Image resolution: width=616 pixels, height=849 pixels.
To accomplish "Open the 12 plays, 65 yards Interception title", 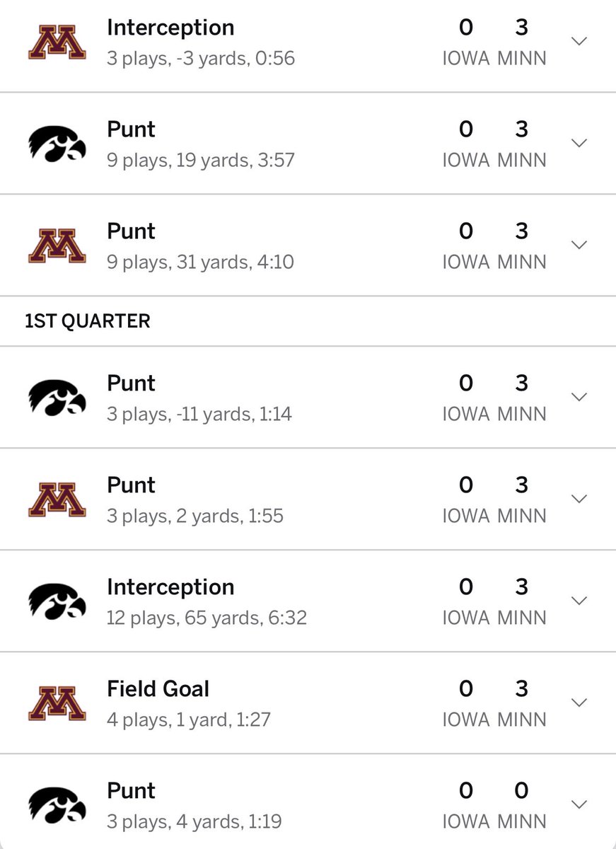I will pyautogui.click(x=170, y=587).
